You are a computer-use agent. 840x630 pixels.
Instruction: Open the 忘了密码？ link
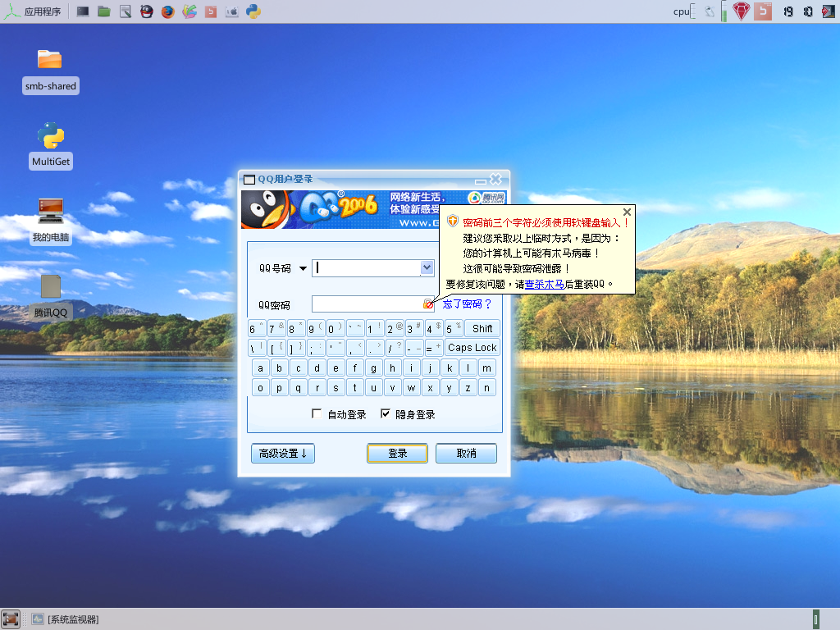pos(467,304)
